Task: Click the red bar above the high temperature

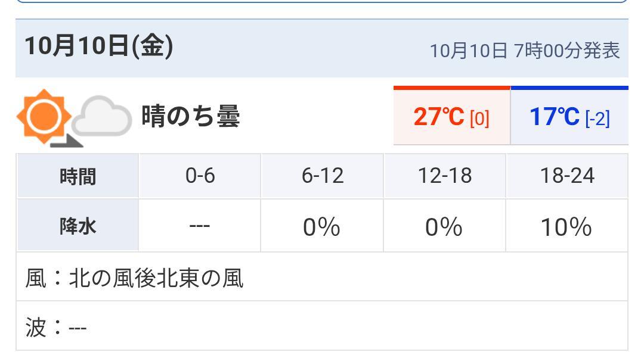Action: click(x=451, y=88)
